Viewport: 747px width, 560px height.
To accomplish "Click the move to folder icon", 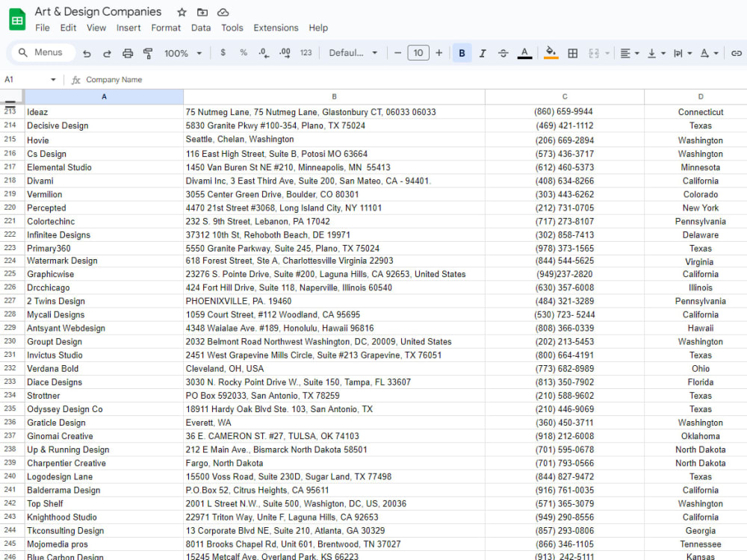I will point(202,13).
